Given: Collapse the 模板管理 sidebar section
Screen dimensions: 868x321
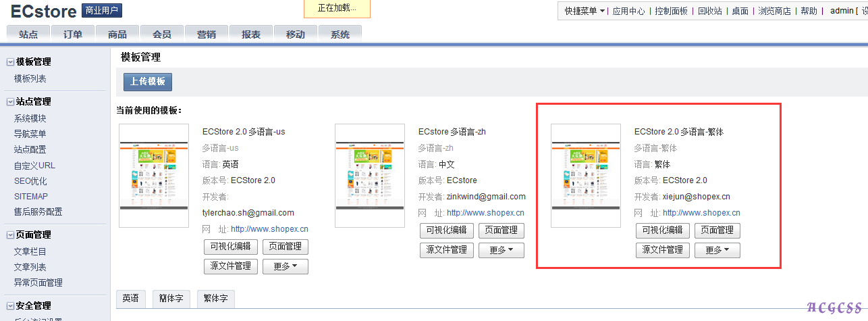Looking at the screenshot, I should point(10,61).
